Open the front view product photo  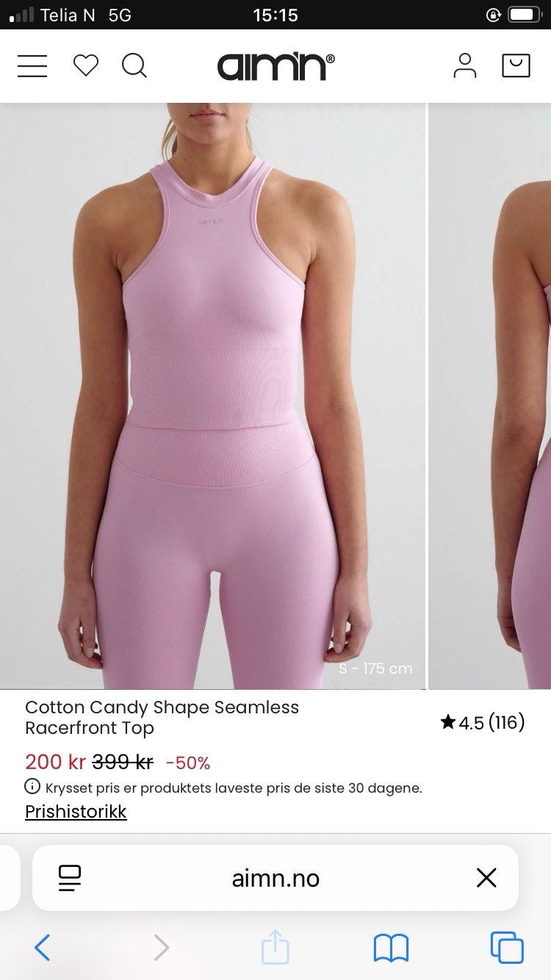pos(213,396)
